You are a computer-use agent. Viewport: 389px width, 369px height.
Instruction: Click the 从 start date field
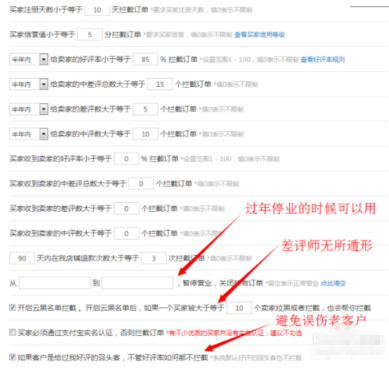click(x=55, y=283)
